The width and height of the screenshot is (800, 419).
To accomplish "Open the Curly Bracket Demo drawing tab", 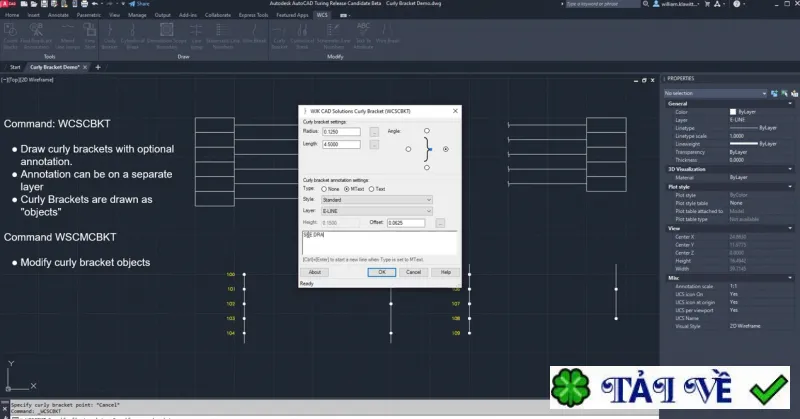I will coord(55,67).
